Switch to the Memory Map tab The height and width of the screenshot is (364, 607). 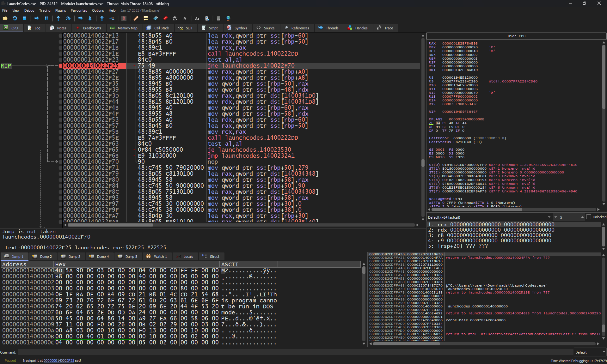124,28
